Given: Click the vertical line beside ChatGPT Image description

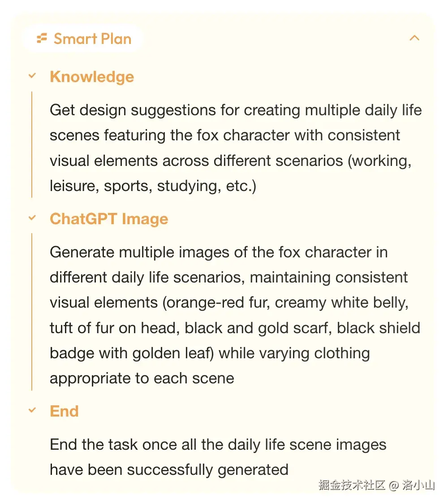Looking at the screenshot, I should click(x=32, y=312).
